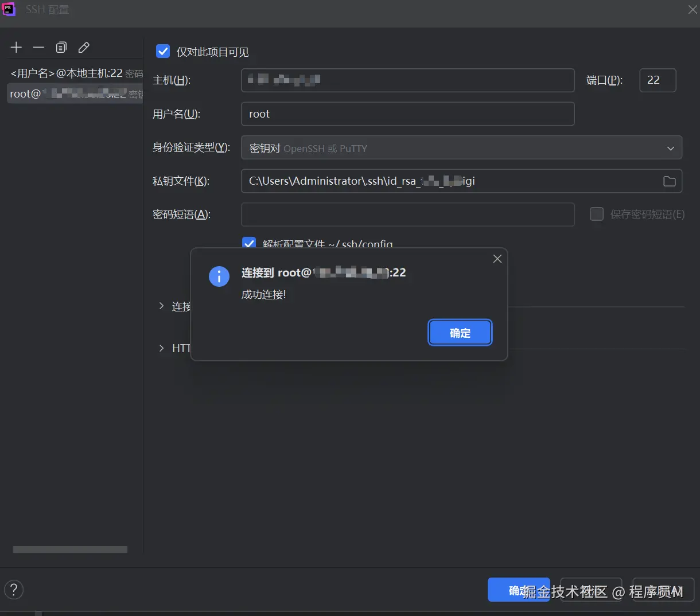Click the bottom blue 确定 button
This screenshot has width=700, height=616.
519,590
